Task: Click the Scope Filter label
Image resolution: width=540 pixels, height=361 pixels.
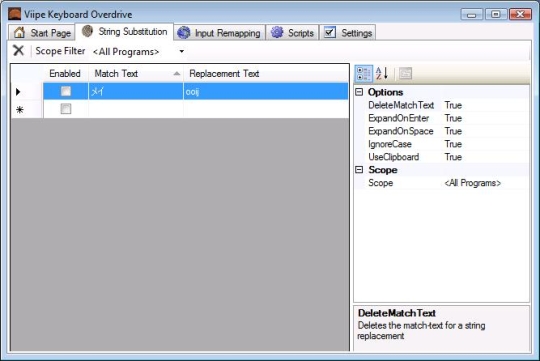Action: 60,51
